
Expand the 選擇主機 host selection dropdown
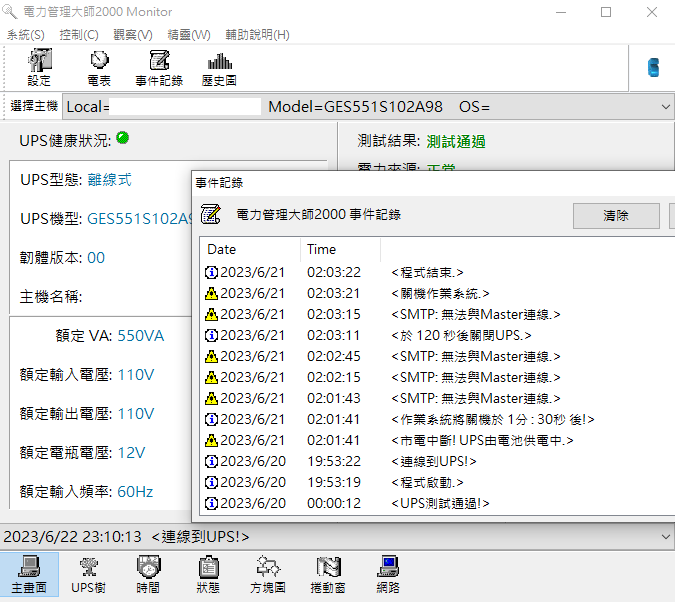[665, 107]
